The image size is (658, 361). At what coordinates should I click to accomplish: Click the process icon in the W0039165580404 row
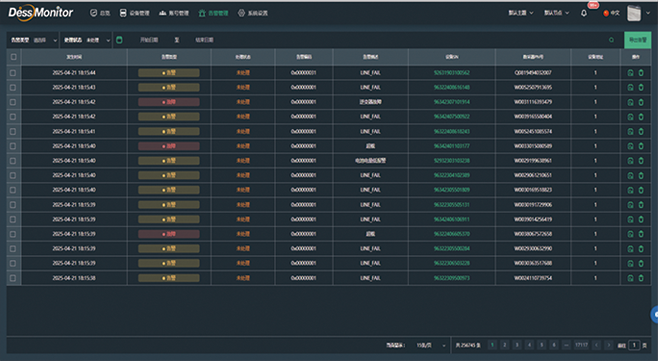630,117
